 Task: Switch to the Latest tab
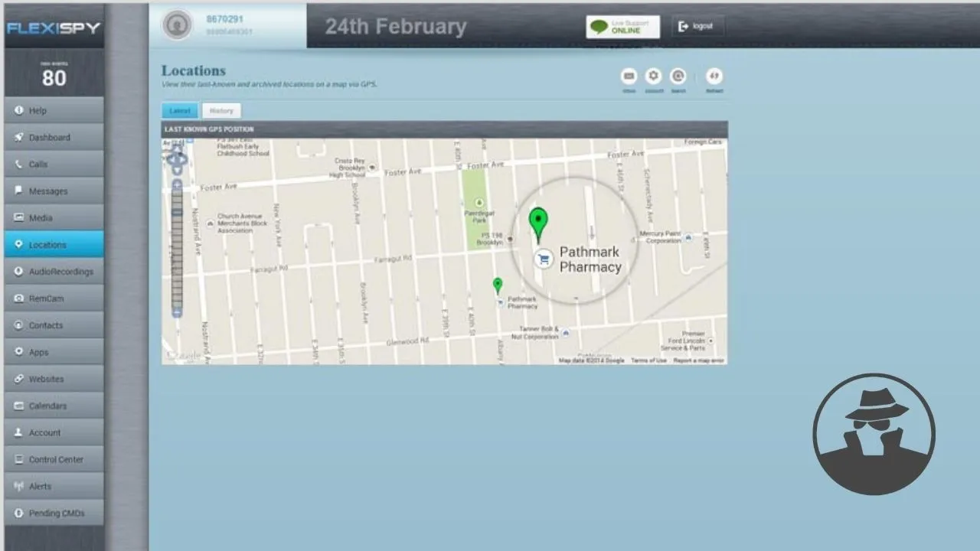click(180, 111)
